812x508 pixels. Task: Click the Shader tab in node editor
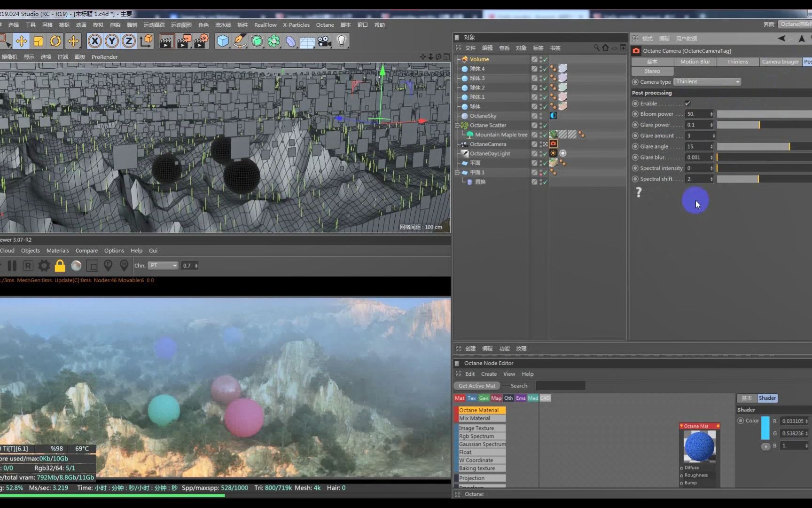(x=767, y=398)
